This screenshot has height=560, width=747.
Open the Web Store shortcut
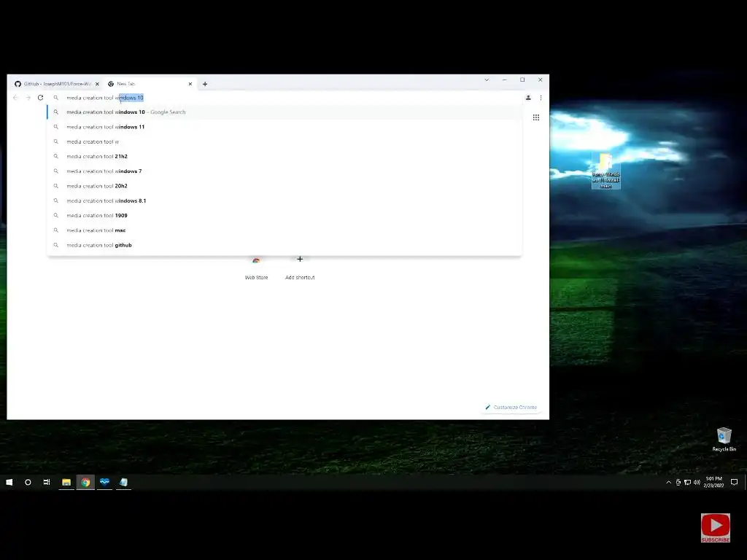(x=256, y=267)
